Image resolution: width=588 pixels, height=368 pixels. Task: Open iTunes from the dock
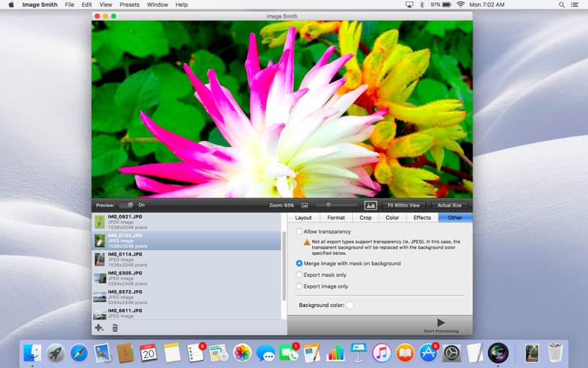click(x=381, y=353)
